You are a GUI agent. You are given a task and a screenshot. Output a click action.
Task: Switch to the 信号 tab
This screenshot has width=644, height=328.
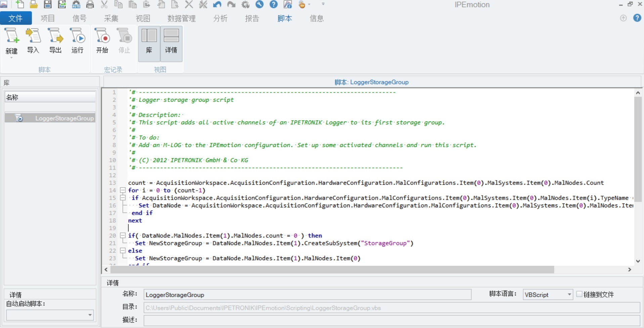click(x=80, y=18)
